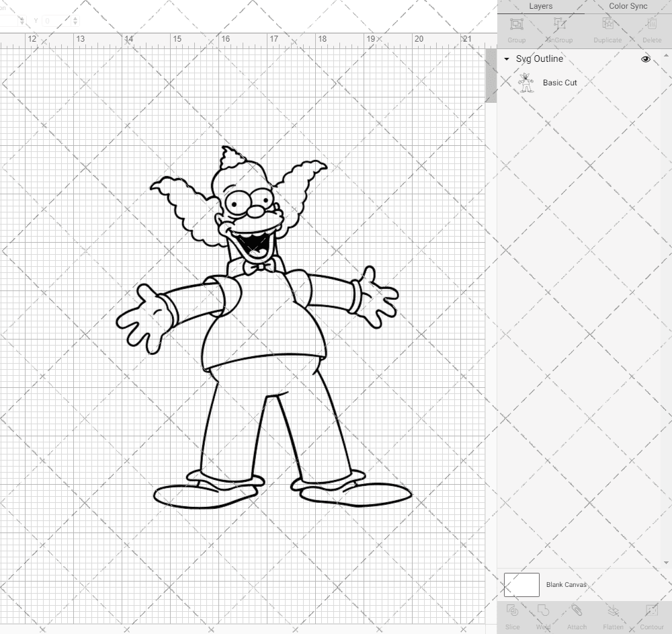
Task: Click the Basic Cut layer thumbnail
Action: click(527, 83)
